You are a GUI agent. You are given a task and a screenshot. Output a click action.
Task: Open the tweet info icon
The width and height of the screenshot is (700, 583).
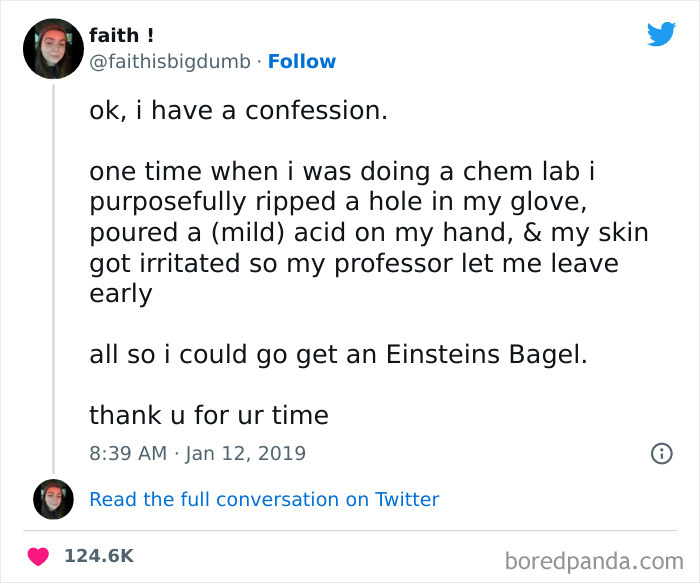661,453
